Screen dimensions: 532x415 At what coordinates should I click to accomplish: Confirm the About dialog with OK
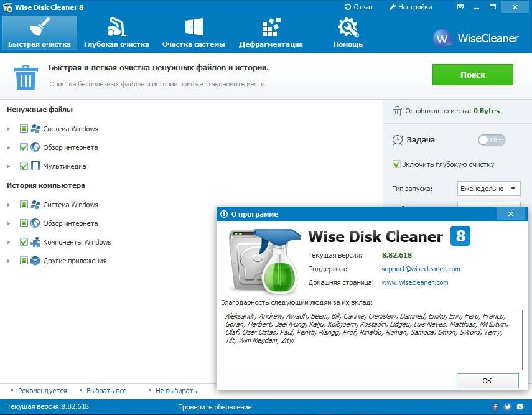pyautogui.click(x=488, y=381)
